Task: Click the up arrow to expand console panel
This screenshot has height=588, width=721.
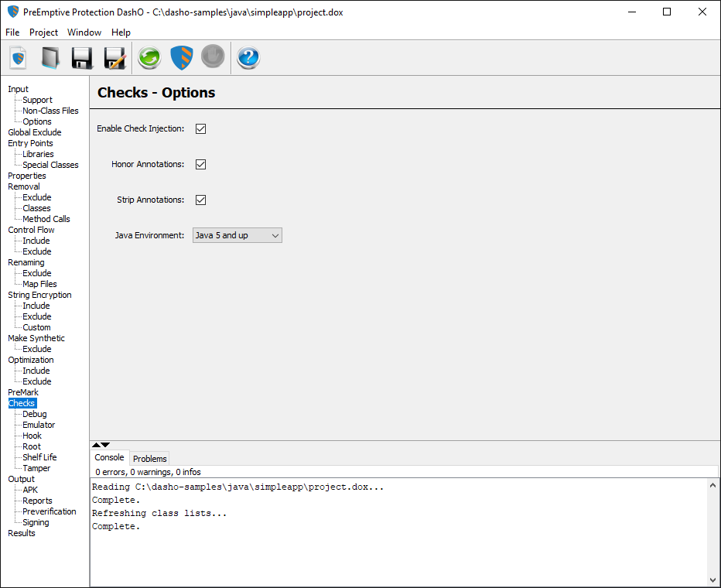Action: click(x=96, y=445)
